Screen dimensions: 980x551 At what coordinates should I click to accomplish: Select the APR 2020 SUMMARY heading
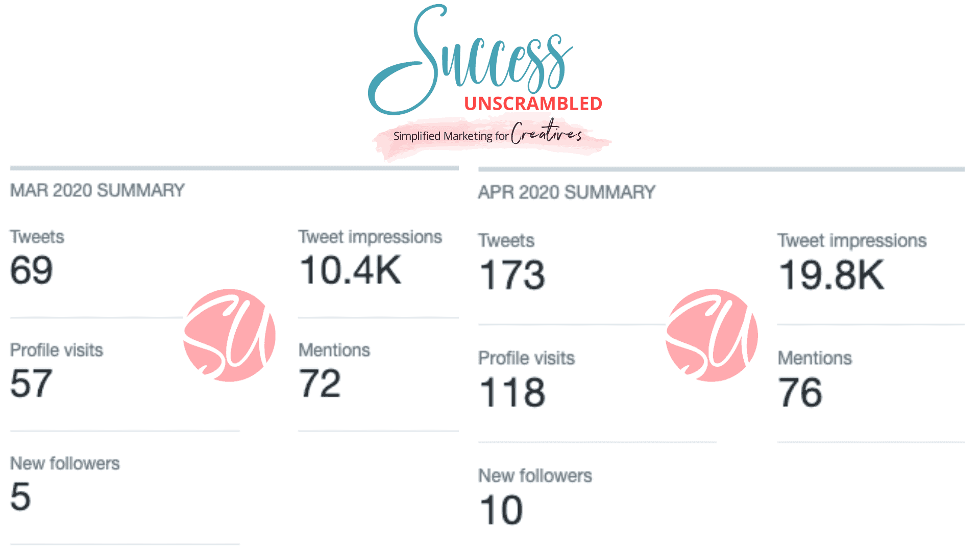(x=567, y=192)
